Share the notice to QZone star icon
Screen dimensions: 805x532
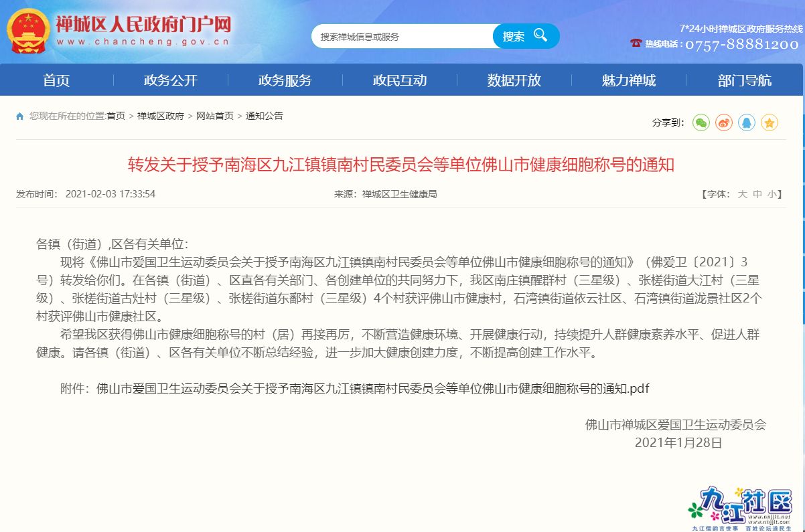pos(770,122)
